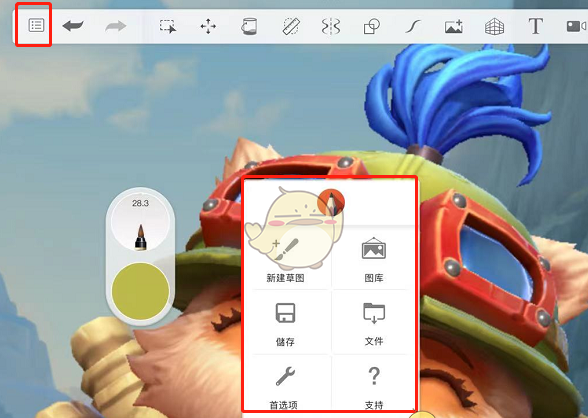Screen dimensions: 588x418
Task: Open the olive color swatch puck
Action: tap(140, 291)
